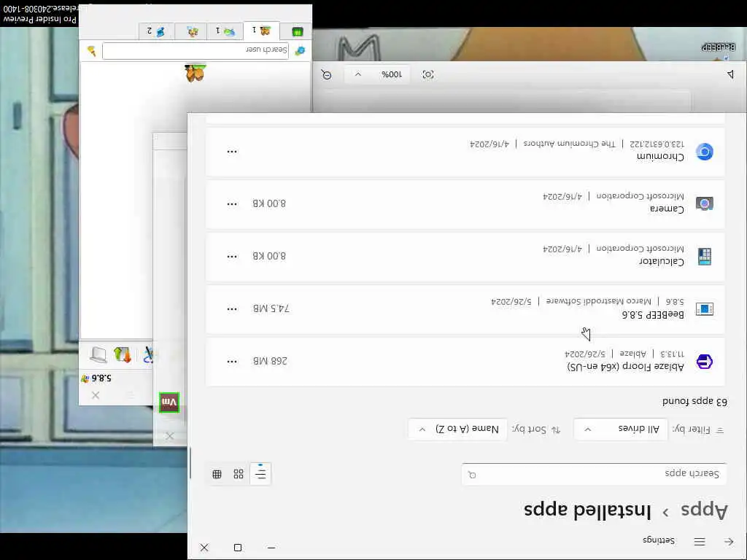Minimize the Settings window
The height and width of the screenshot is (560, 747).
point(271,548)
